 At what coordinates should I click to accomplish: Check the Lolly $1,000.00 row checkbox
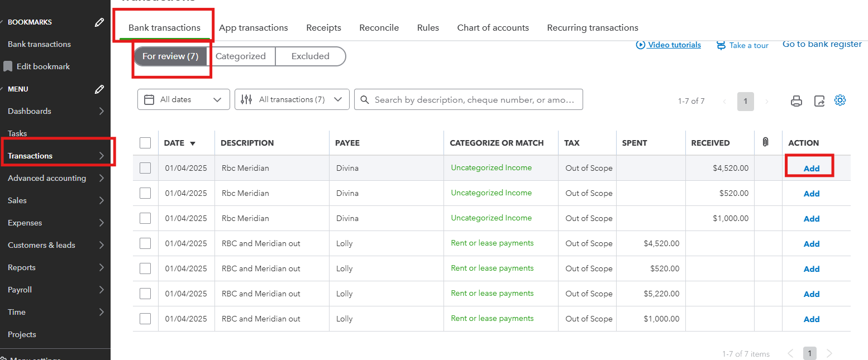point(145,319)
